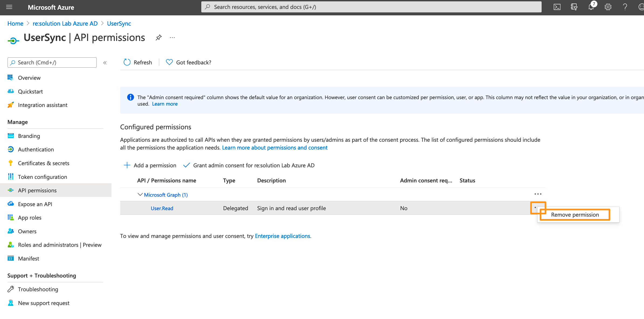
Task: Open App roles page
Action: click(x=30, y=218)
